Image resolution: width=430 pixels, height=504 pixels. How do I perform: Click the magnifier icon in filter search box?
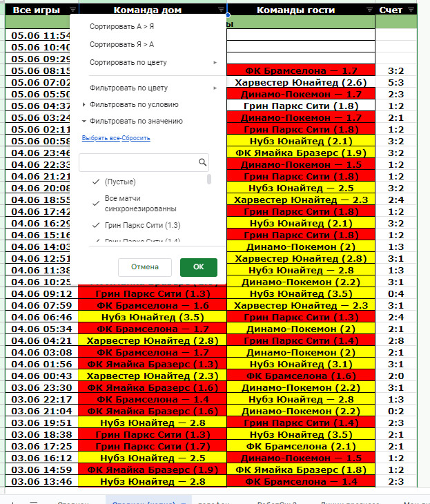pos(202,162)
